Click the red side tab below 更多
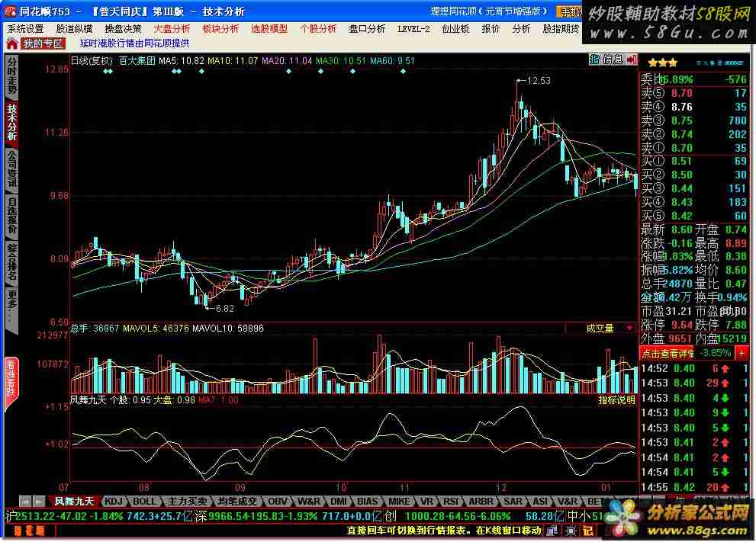756x542 pixels. (11, 383)
